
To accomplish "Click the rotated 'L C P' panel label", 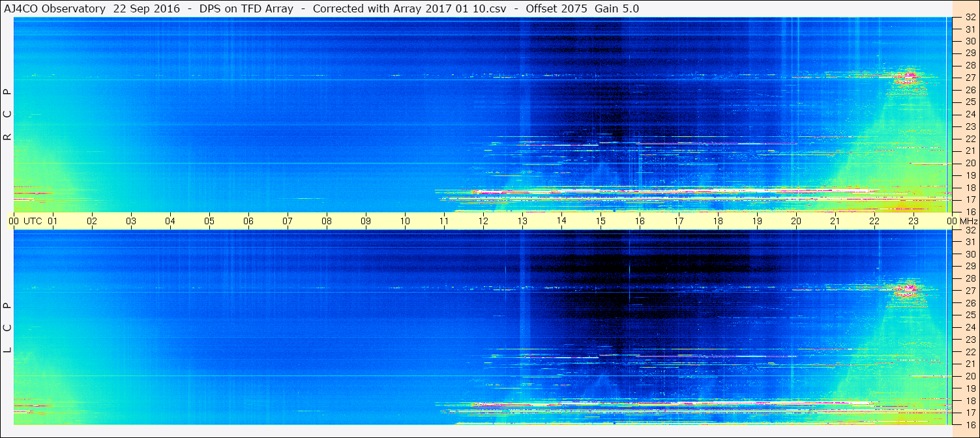I will pos(8,328).
